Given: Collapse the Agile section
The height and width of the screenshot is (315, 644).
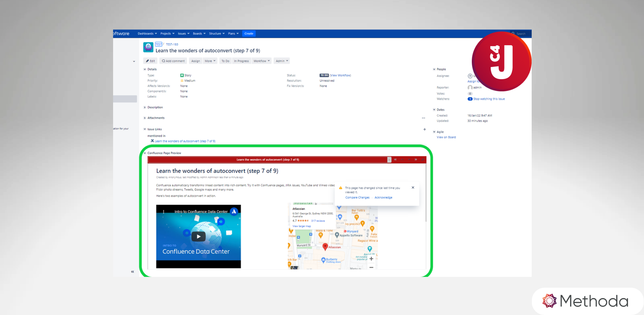Looking at the screenshot, I should 434,132.
